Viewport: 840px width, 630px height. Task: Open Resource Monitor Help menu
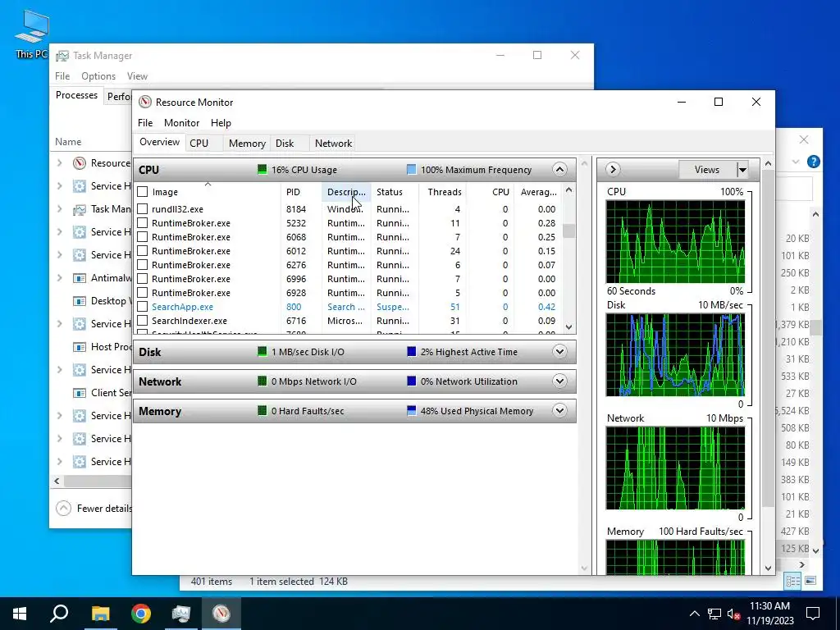tap(221, 123)
